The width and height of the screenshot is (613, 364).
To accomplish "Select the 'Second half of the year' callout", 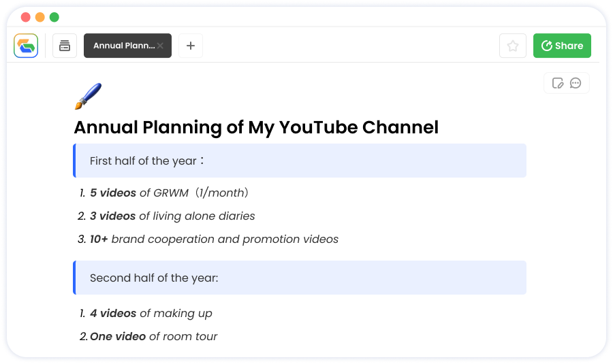I will [300, 278].
